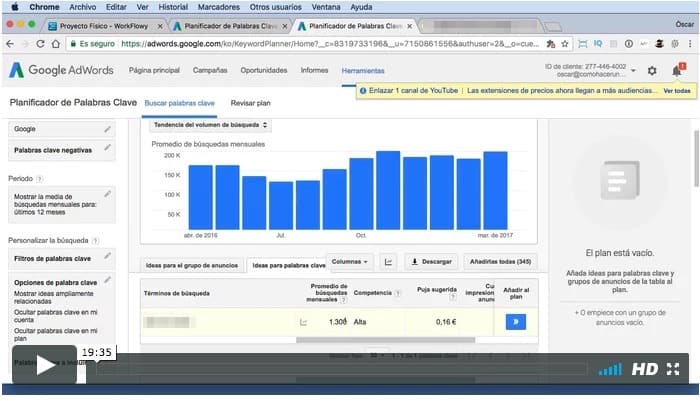Open the notifications bell icon

coord(677,71)
